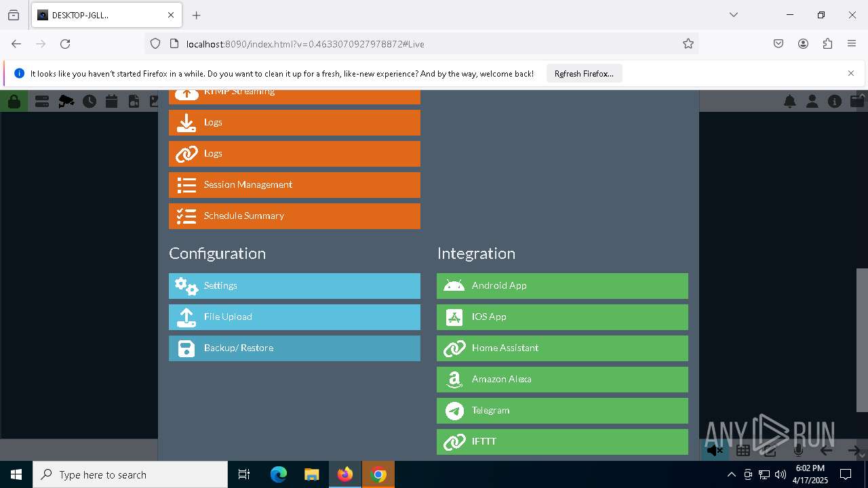Viewport: 868px width, 488px height.
Task: Open the system volume icon
Action: pos(781,474)
